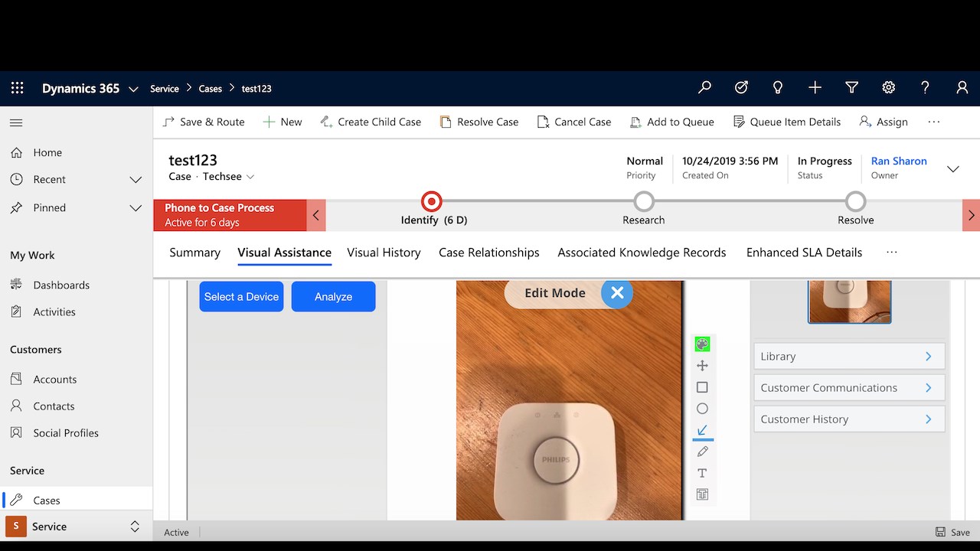Select the arrow annotation tool

click(x=702, y=430)
